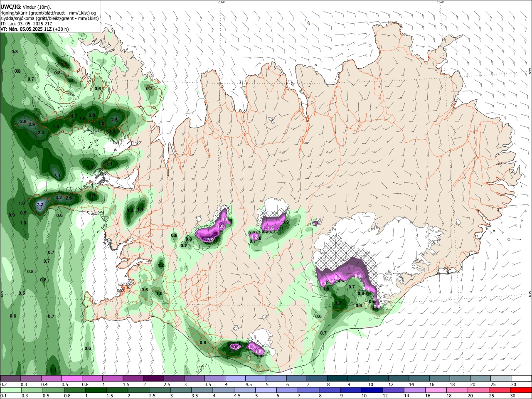Select the '66N' latitude label on right edge
This screenshot has width=532, height=399.
pos(530,71)
